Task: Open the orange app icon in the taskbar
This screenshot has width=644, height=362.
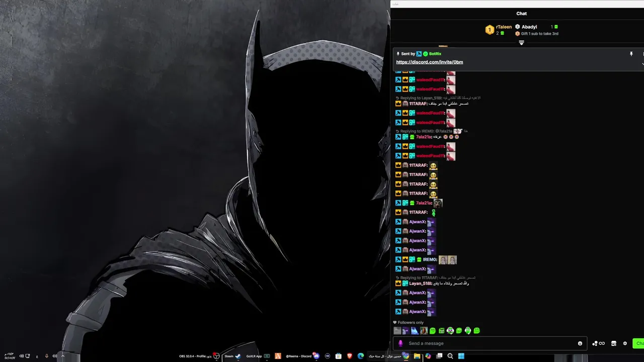Action: 277,356
